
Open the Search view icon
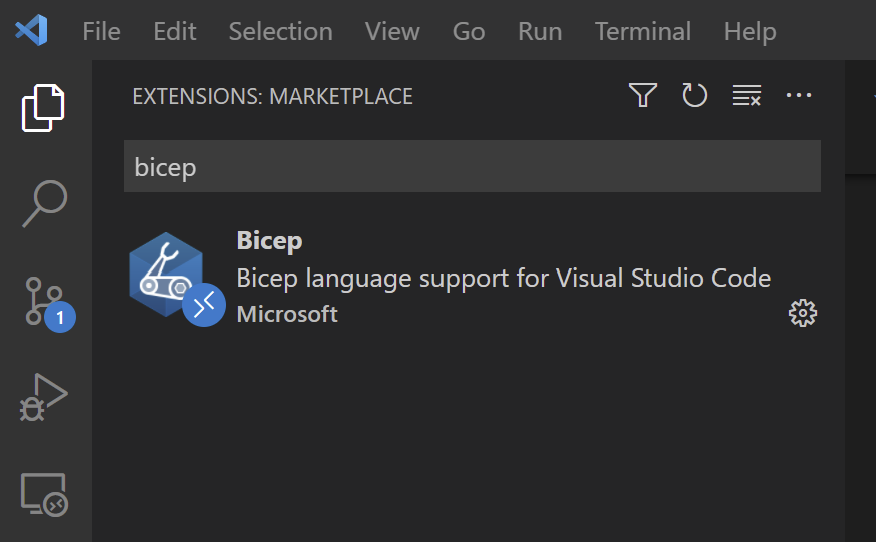point(44,204)
